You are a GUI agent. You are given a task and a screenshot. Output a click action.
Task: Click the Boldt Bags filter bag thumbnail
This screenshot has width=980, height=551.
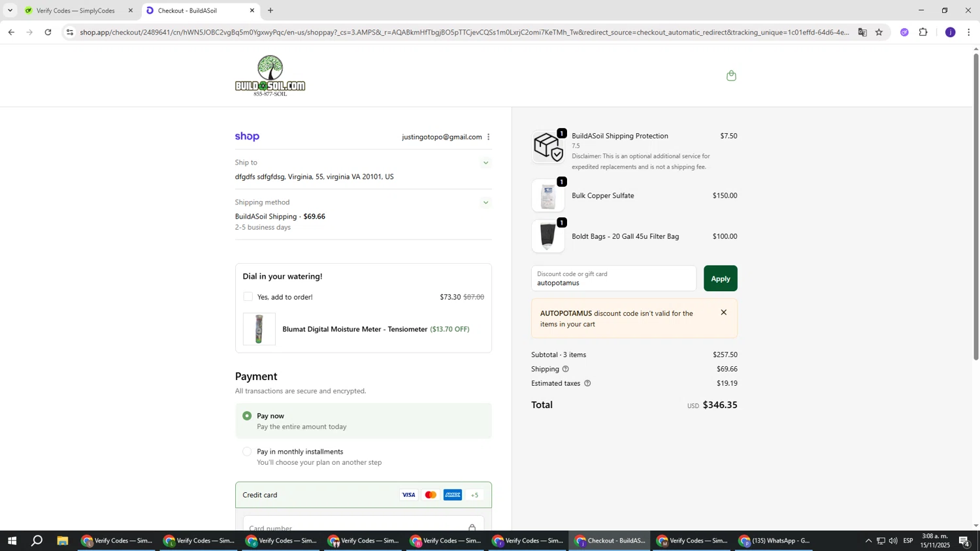pos(548,236)
